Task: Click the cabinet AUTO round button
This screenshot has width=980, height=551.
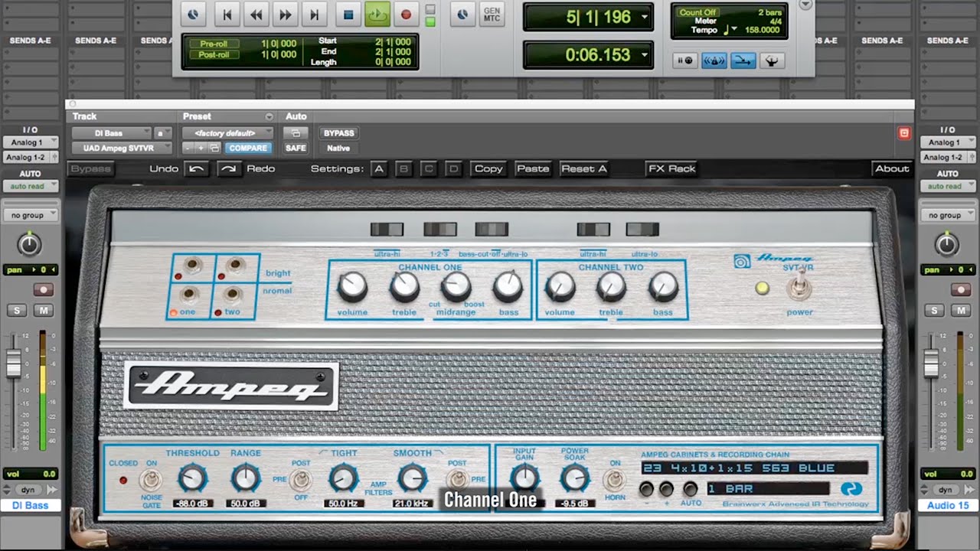Action: click(x=691, y=490)
